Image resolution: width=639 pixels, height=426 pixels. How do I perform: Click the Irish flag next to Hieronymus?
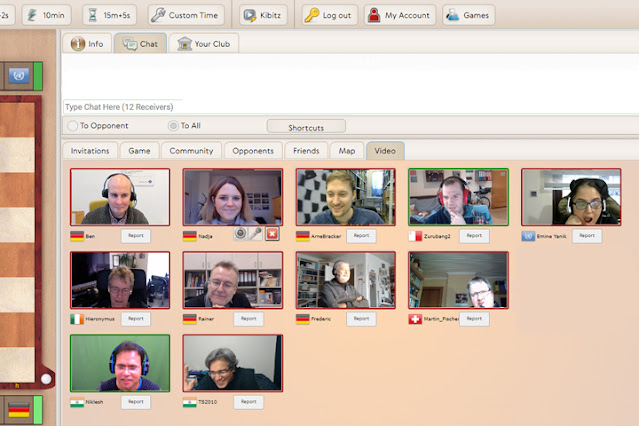(77, 319)
